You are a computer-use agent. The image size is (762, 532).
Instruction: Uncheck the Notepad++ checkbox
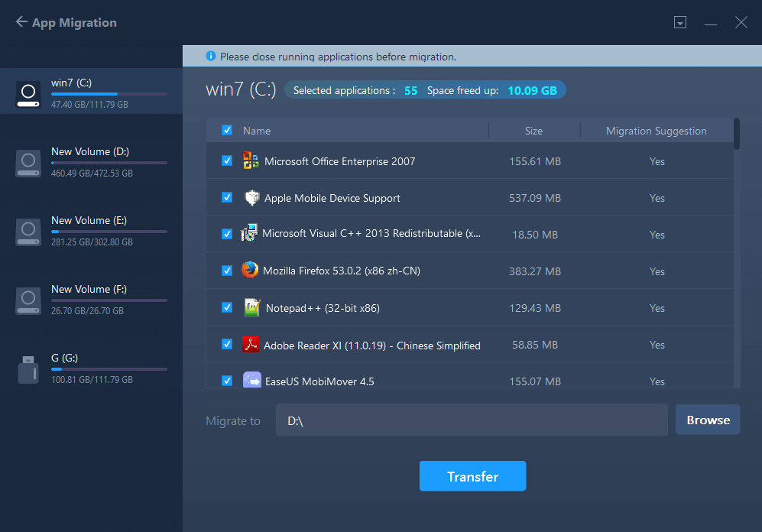click(x=226, y=307)
